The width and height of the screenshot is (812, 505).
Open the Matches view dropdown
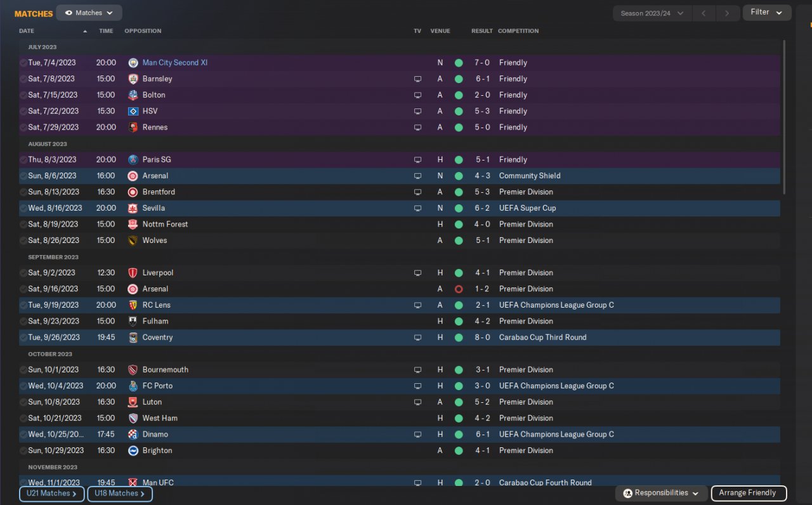89,13
